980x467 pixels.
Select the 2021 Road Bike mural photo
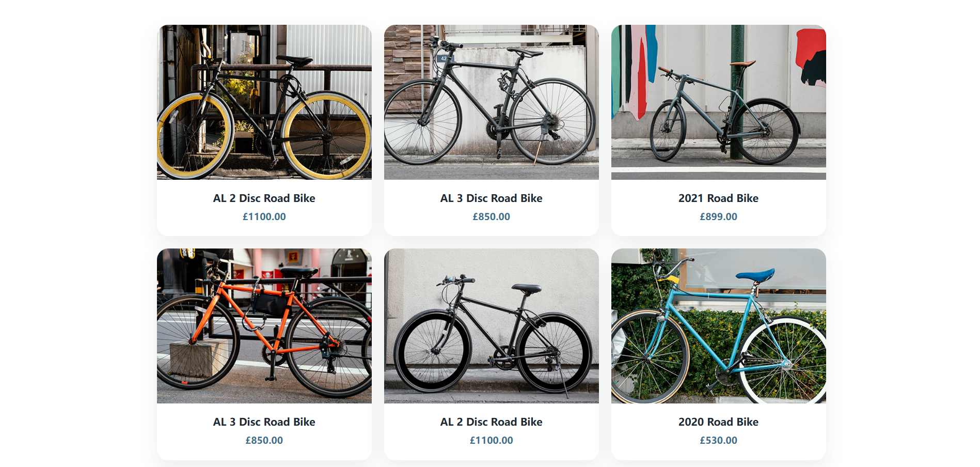pyautogui.click(x=718, y=102)
